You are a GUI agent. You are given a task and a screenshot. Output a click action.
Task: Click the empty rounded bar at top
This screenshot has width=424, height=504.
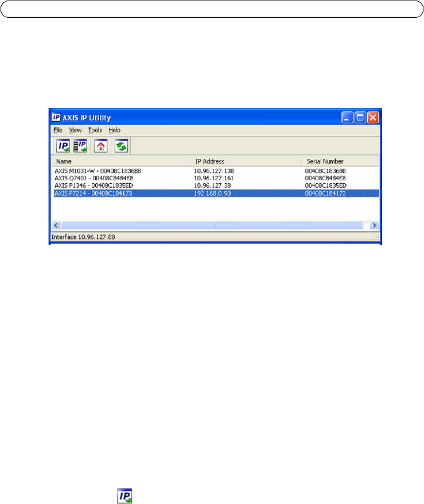click(x=212, y=9)
